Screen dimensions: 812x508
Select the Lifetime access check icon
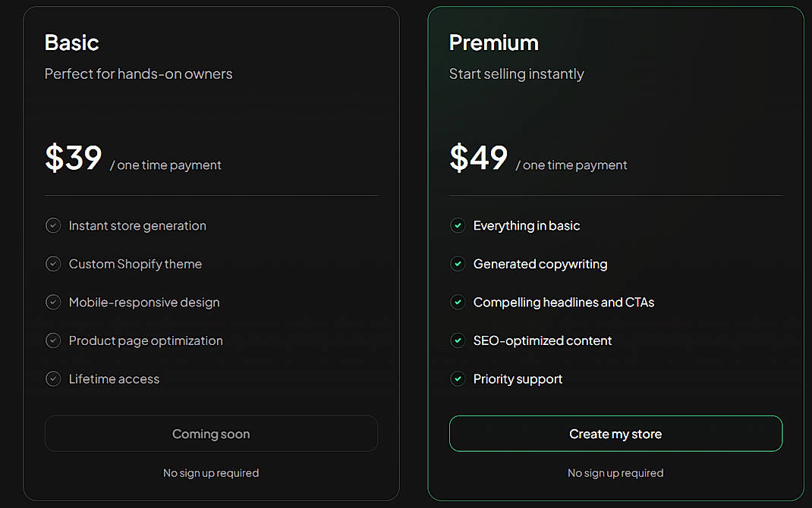53,378
